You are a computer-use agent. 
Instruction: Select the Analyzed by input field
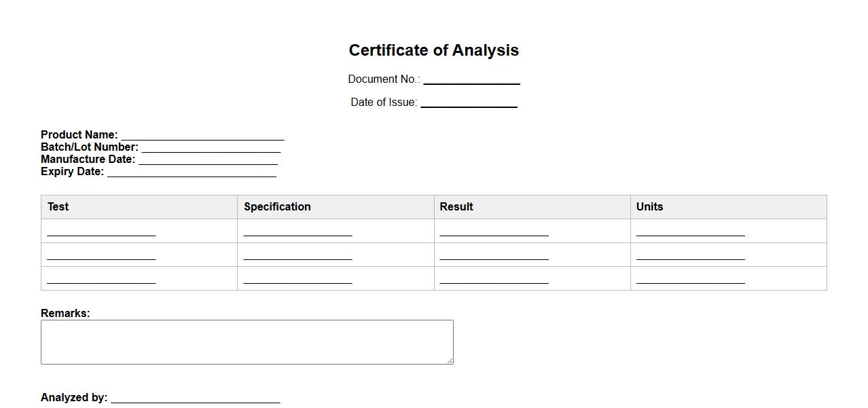[x=195, y=397]
